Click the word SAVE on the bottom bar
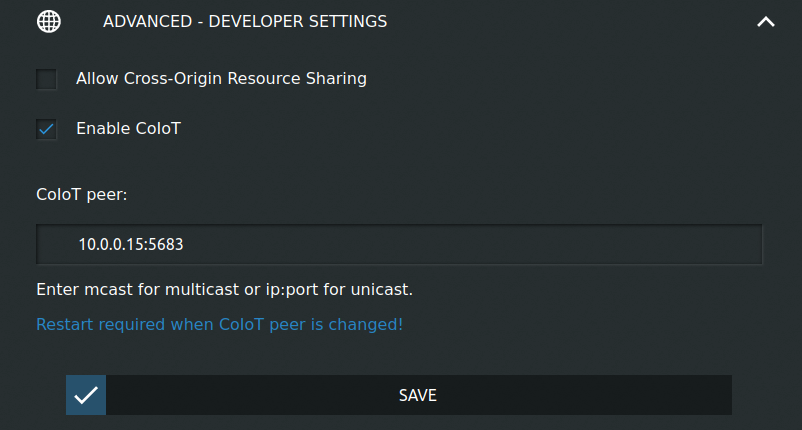Viewport: 802px width, 430px height. 418,395
